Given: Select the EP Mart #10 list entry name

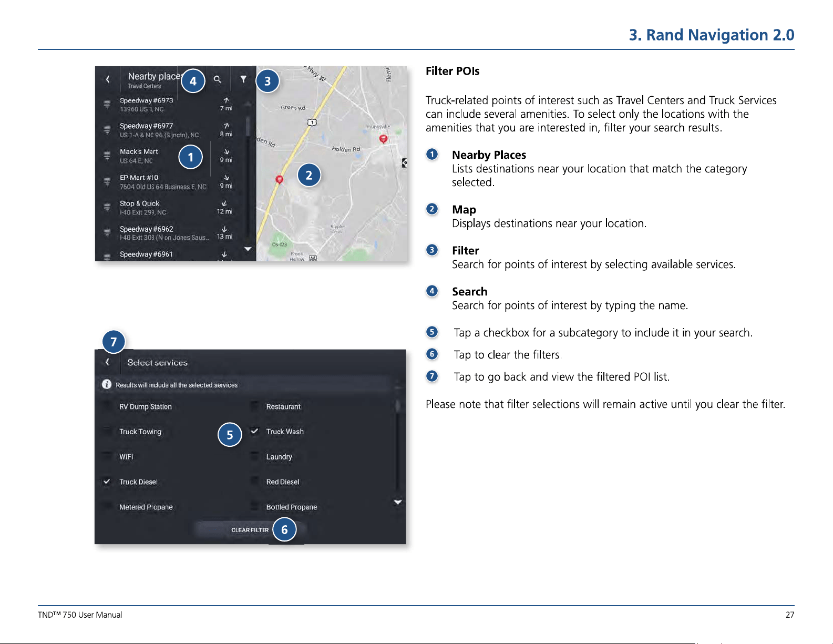Looking at the screenshot, I should (x=139, y=178).
